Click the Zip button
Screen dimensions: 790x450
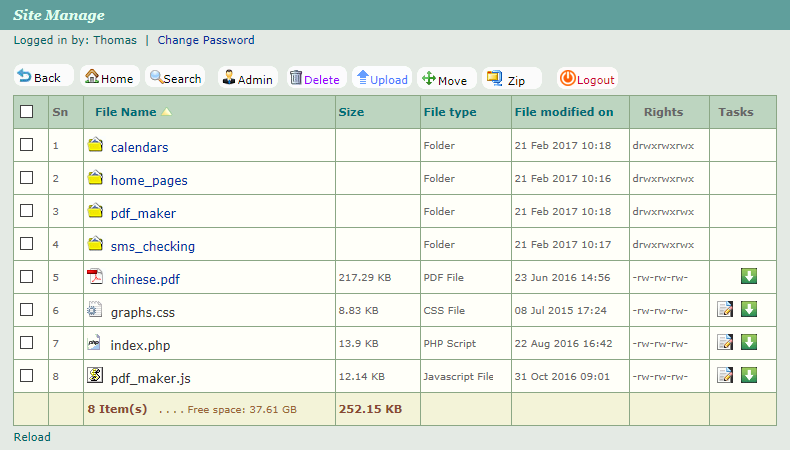pyautogui.click(x=511, y=79)
